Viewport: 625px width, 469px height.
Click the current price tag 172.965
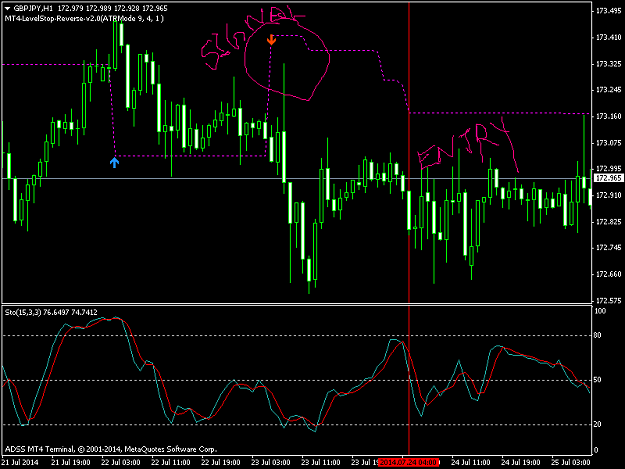(608, 178)
